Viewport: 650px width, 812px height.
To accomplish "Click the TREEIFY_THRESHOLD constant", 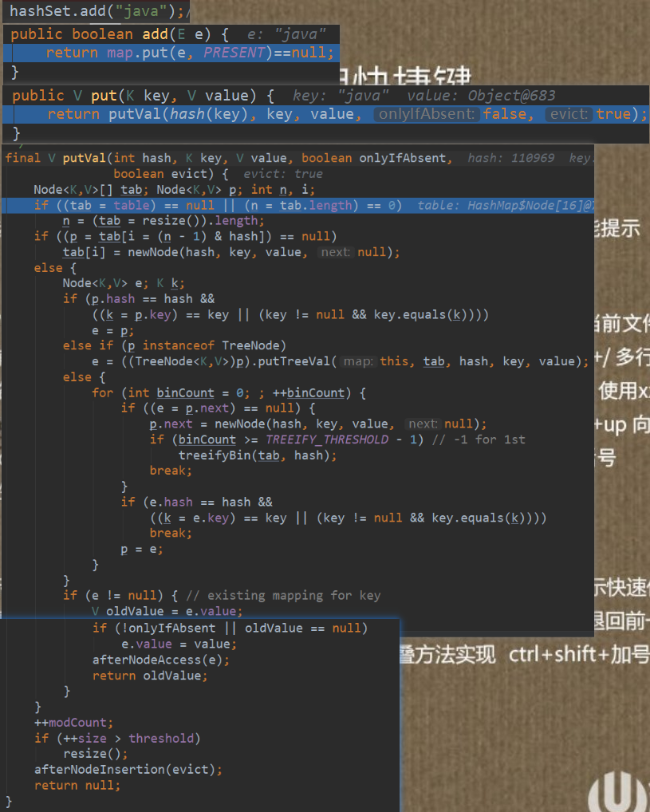I will click(x=327, y=440).
